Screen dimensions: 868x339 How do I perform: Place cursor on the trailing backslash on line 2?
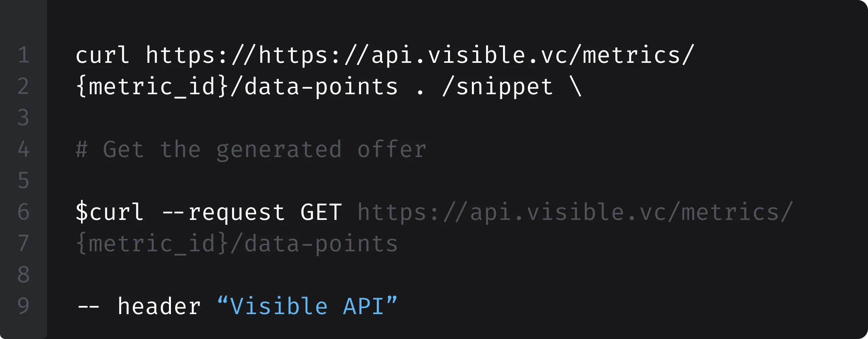[x=576, y=87]
